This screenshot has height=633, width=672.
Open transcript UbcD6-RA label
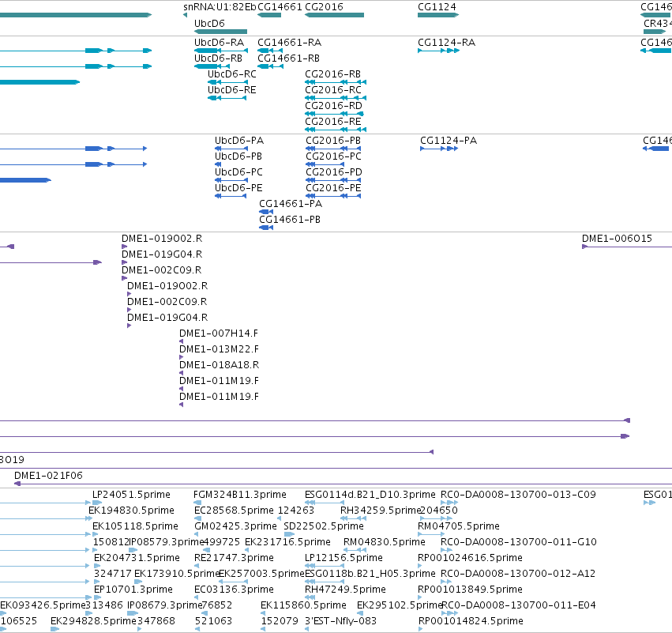point(219,43)
